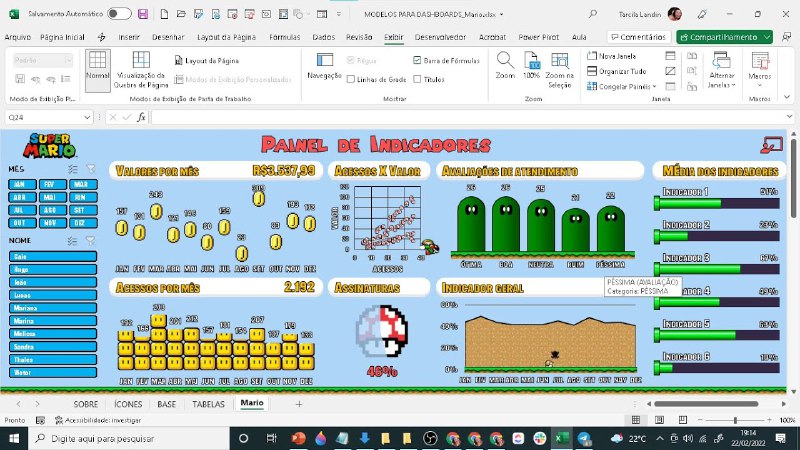800x450 pixels.
Task: Click into the formula bar field
Action: [x=467, y=117]
